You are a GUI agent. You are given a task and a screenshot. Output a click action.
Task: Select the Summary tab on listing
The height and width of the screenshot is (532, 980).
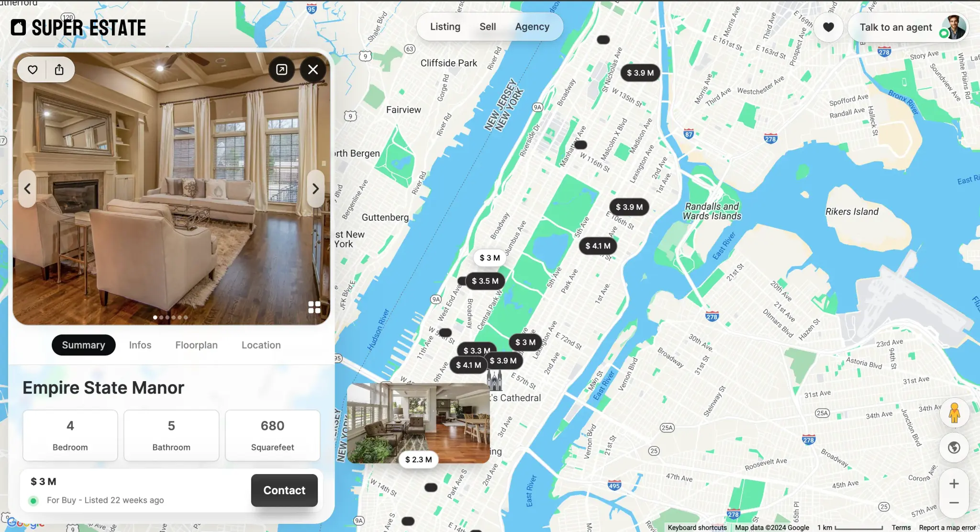(83, 345)
